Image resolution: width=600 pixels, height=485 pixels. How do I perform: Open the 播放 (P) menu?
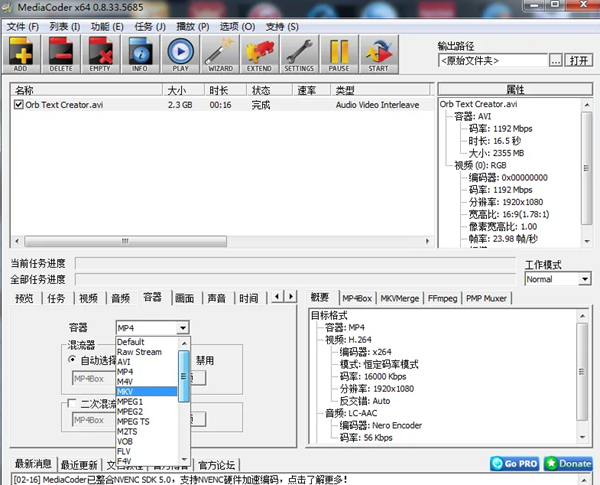coord(192,27)
